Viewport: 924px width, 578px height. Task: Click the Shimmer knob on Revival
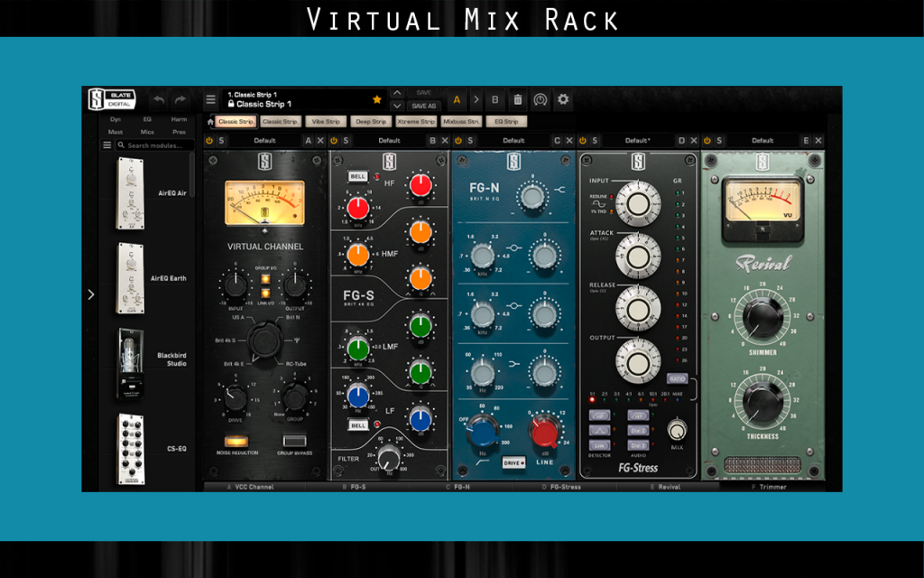click(x=762, y=319)
